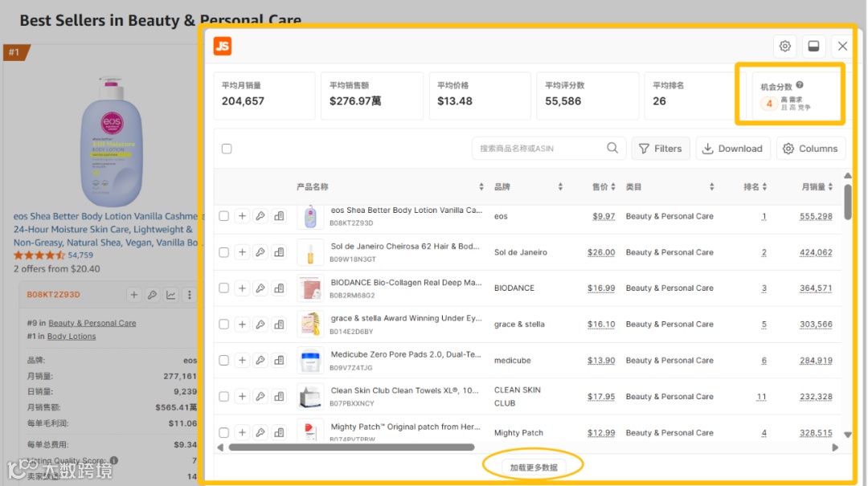Click calculator icon for BIODANCE row
Screen dimensions: 868x486
(x=279, y=288)
